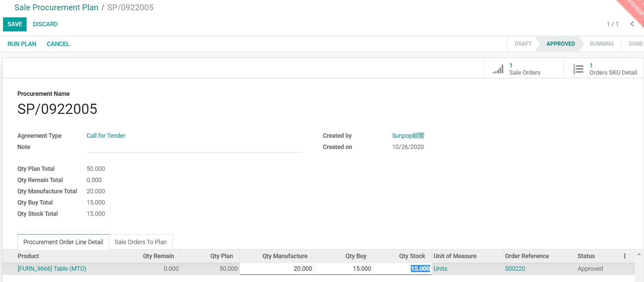The height and width of the screenshot is (282, 644).
Task: Edit the Qty Buy field showing 15.000
Action: [x=344, y=269]
